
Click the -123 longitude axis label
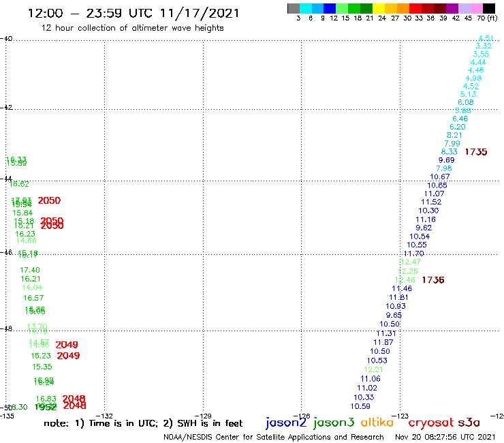[400, 416]
